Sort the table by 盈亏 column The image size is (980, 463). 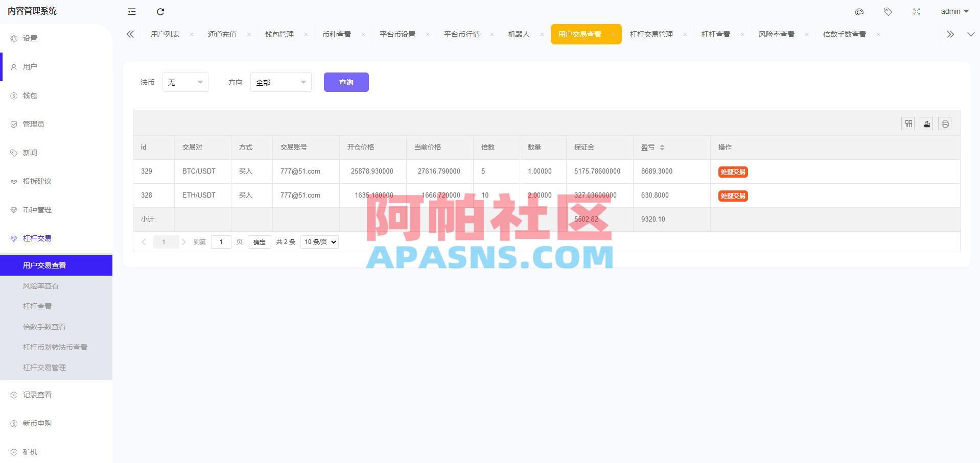coord(662,147)
